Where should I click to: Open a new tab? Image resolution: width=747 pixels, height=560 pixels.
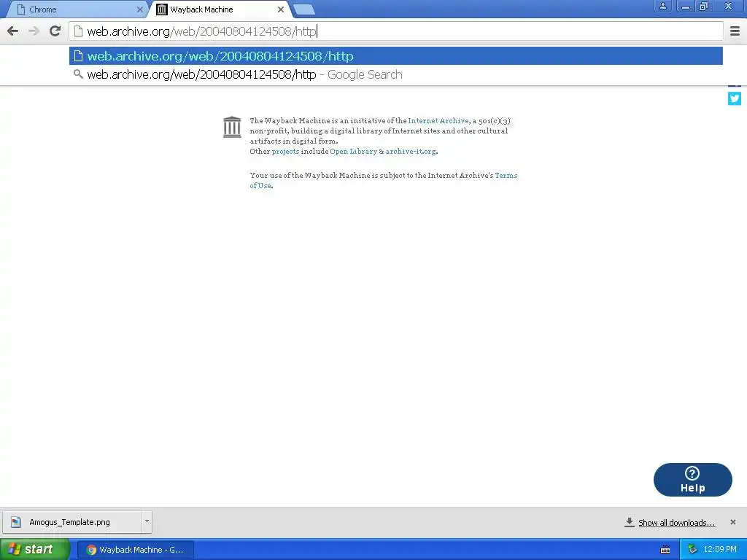click(303, 9)
